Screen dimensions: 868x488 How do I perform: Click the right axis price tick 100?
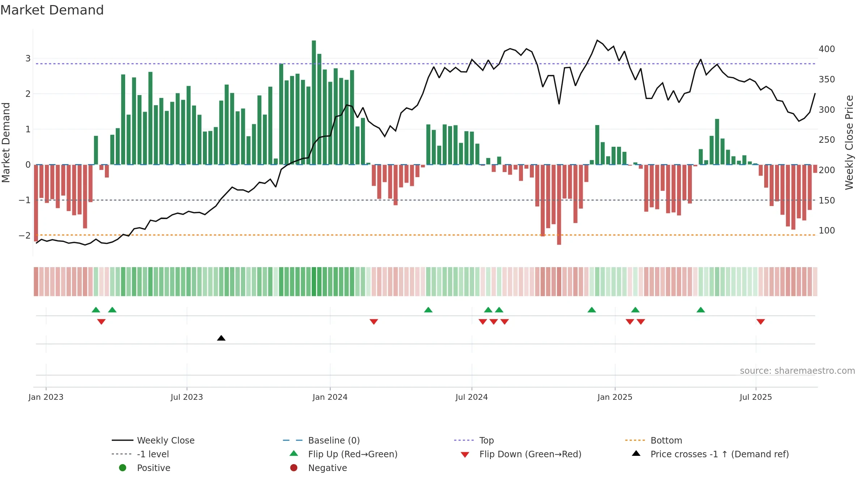point(827,230)
